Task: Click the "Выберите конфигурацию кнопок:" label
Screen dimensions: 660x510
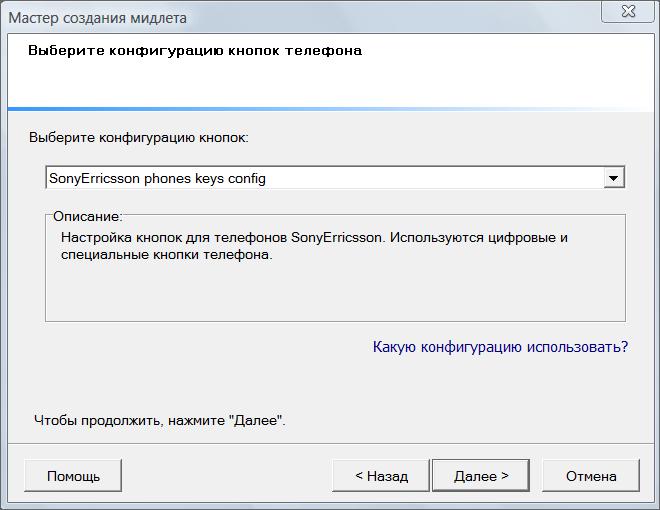Action: (x=139, y=136)
